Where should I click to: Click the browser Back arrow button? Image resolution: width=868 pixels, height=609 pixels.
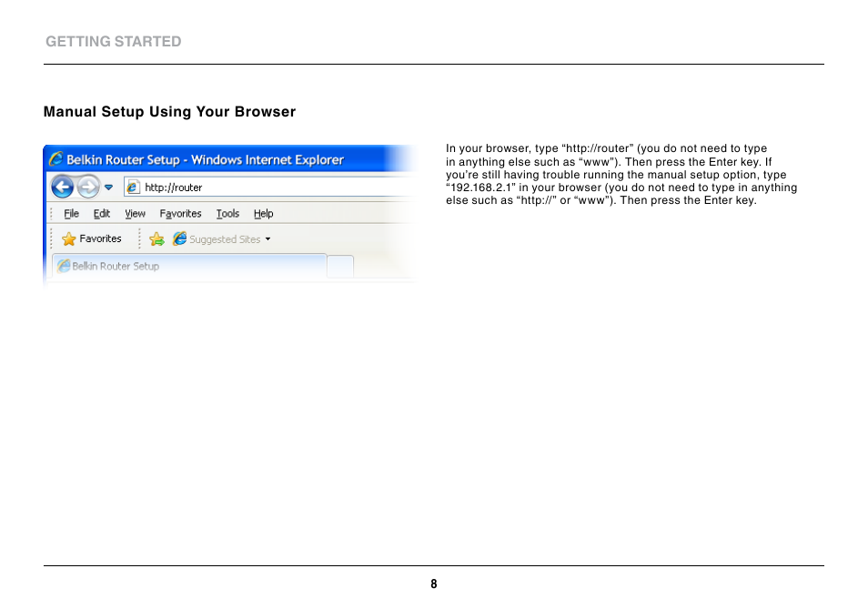(x=63, y=188)
